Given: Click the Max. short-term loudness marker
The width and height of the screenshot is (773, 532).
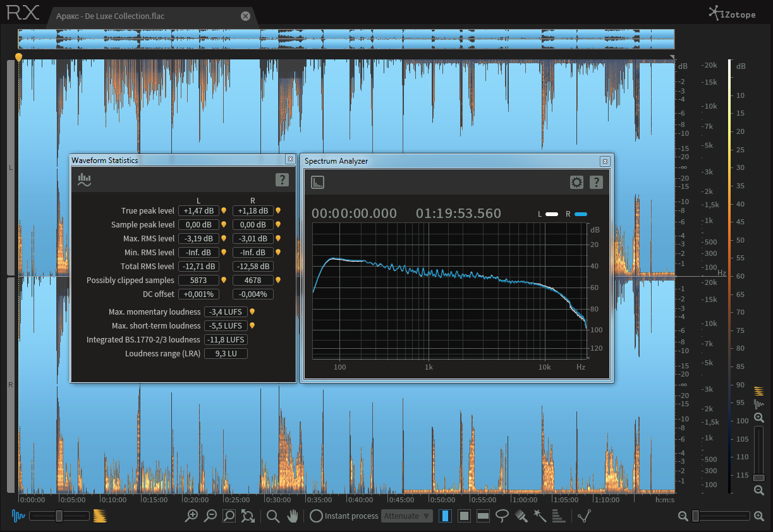Looking at the screenshot, I should 252,326.
